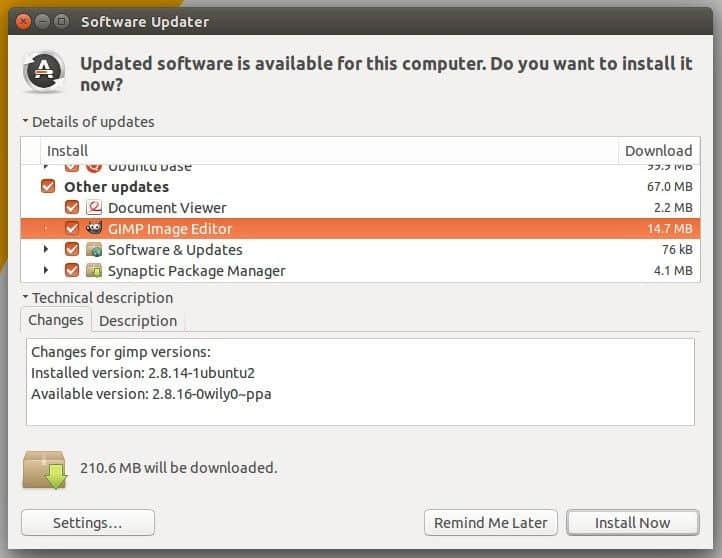Screen dimensions: 722x558
Task: Click the Software Updater logo icon
Action: point(44,70)
